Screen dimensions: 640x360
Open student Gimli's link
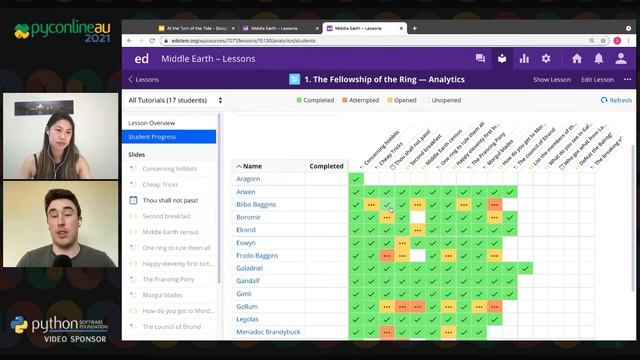click(x=244, y=294)
